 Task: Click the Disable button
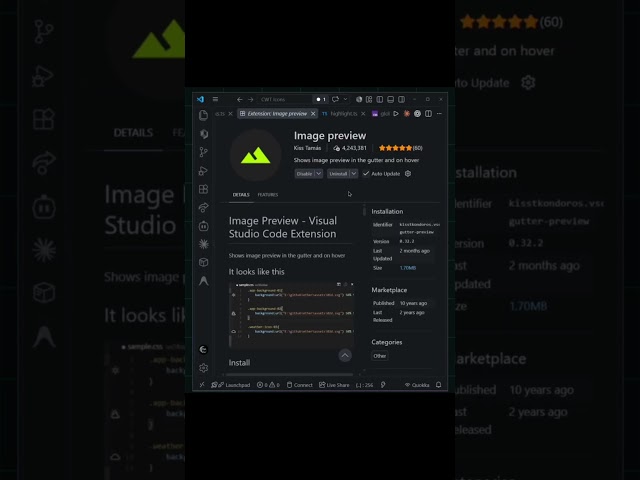(304, 174)
